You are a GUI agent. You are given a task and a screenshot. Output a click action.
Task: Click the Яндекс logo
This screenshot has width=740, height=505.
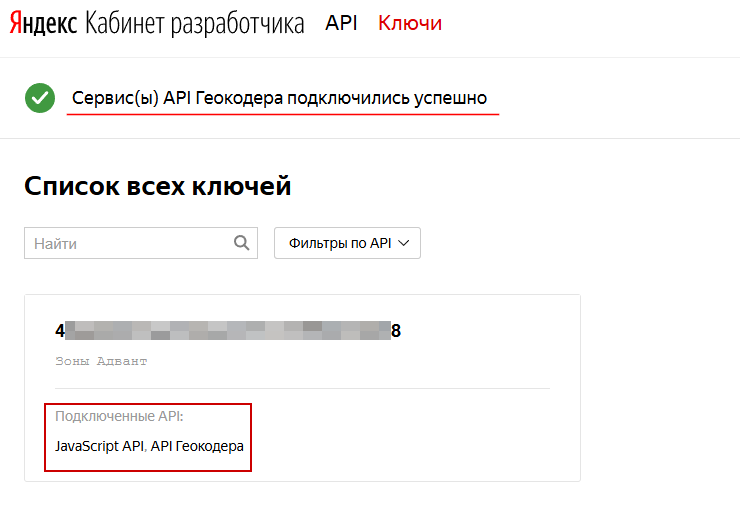click(x=43, y=23)
